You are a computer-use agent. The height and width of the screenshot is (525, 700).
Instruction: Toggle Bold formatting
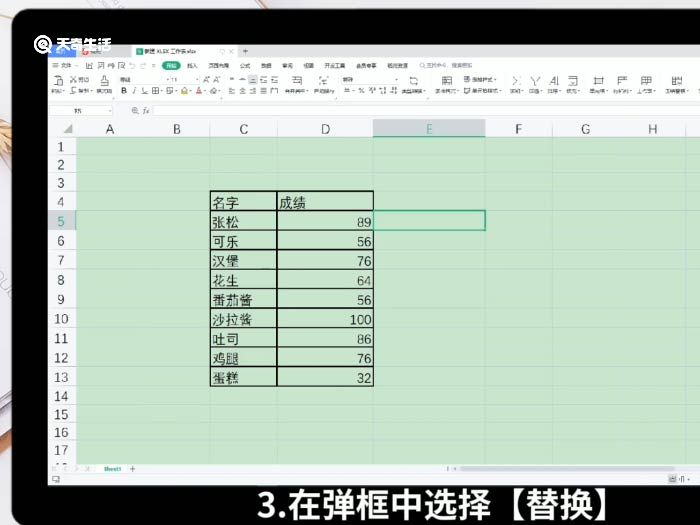pyautogui.click(x=124, y=91)
